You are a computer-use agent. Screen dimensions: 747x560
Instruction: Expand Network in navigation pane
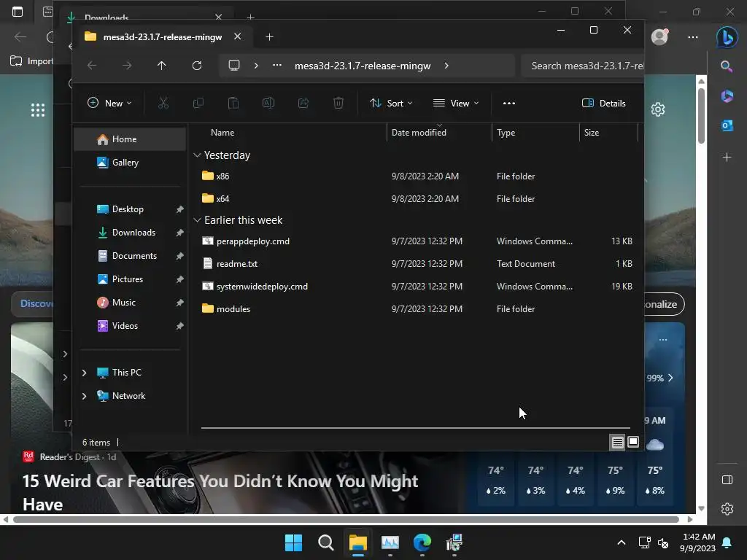(85, 396)
